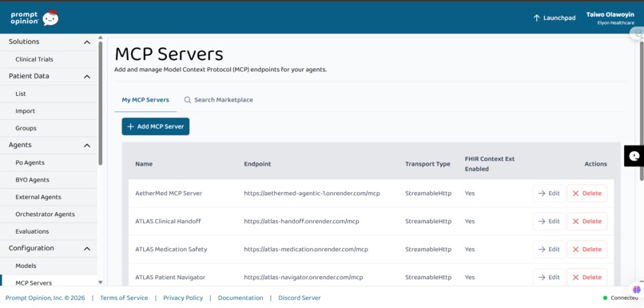
Task: Click the FHIR Context Ext Enabled header
Action: click(x=490, y=164)
